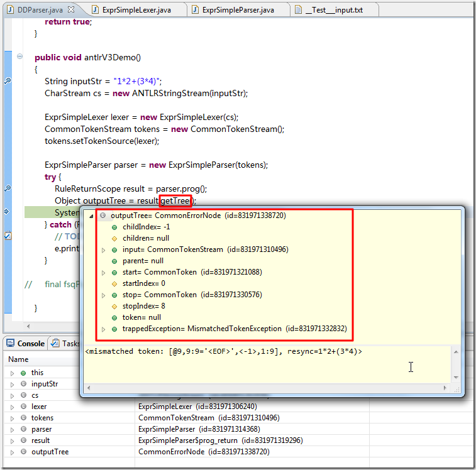Expand the parser variable row
This screenshot has height=470, width=476.
(x=12, y=430)
